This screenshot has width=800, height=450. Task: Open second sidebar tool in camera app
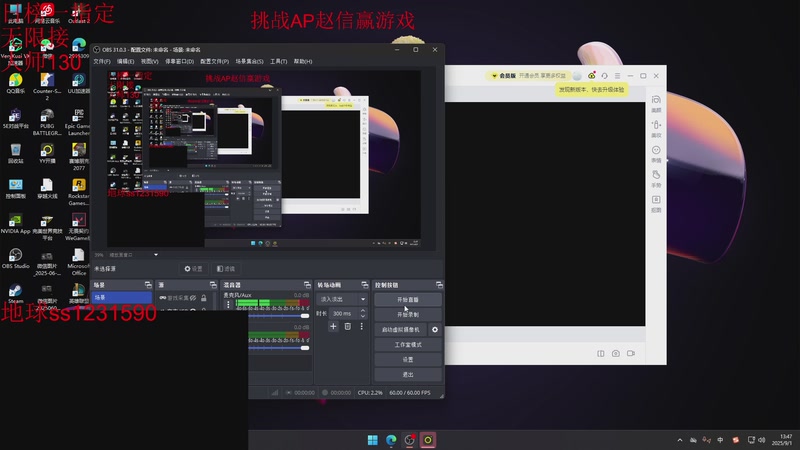656,129
